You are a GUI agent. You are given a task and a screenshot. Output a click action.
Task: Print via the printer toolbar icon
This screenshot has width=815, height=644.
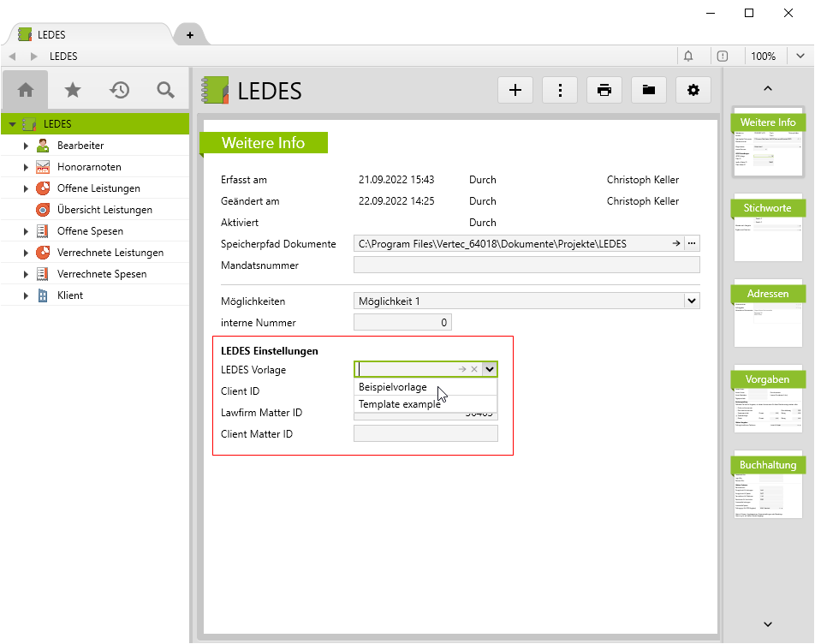(x=604, y=89)
